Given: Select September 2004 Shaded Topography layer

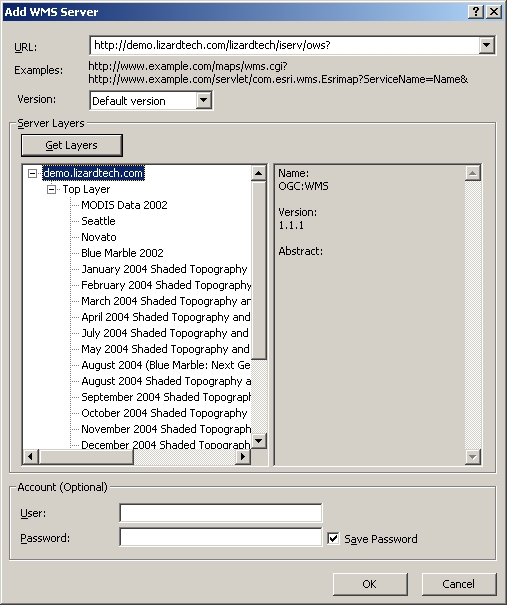Looking at the screenshot, I should click(166, 397).
